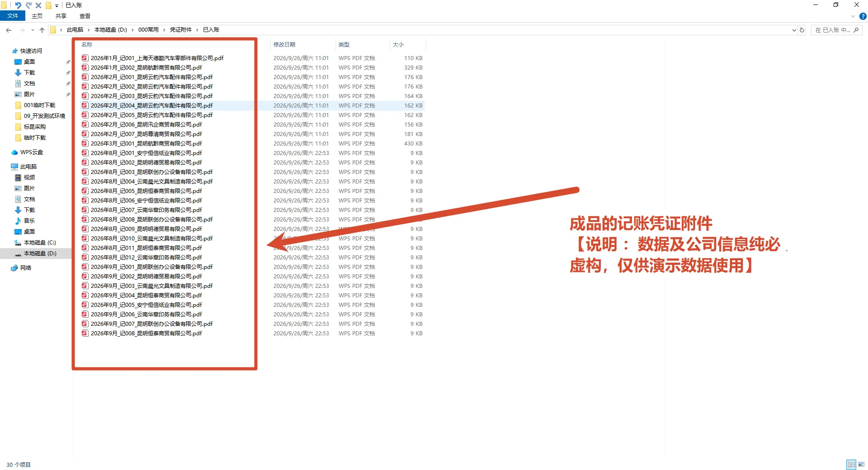Switch to large icons view in status bar
The width and height of the screenshot is (868, 470).
[x=861, y=465]
